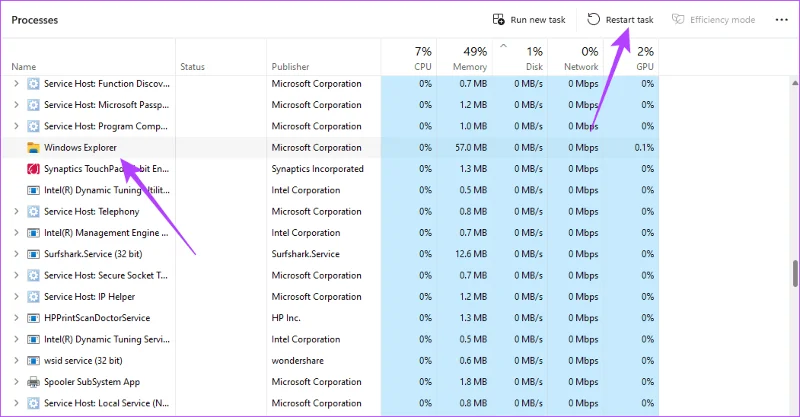
Task: Sort by the Publisher column header
Action: point(290,67)
